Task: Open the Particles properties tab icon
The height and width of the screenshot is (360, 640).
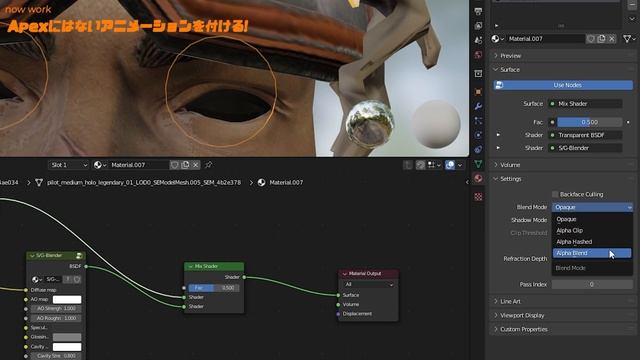Action: (478, 121)
